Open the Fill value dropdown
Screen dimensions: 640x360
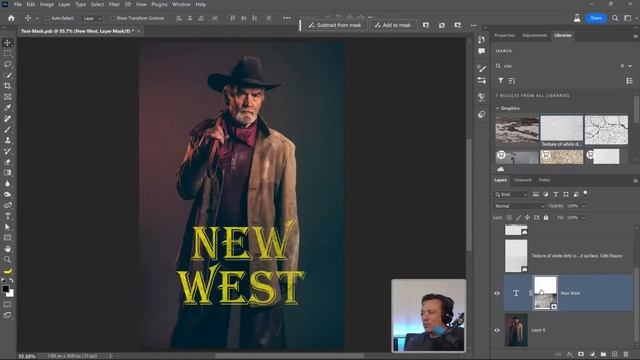point(584,218)
